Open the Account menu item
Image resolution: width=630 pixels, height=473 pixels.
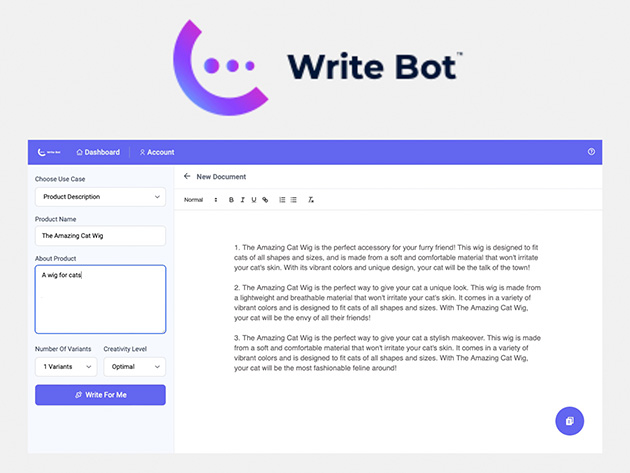click(157, 152)
